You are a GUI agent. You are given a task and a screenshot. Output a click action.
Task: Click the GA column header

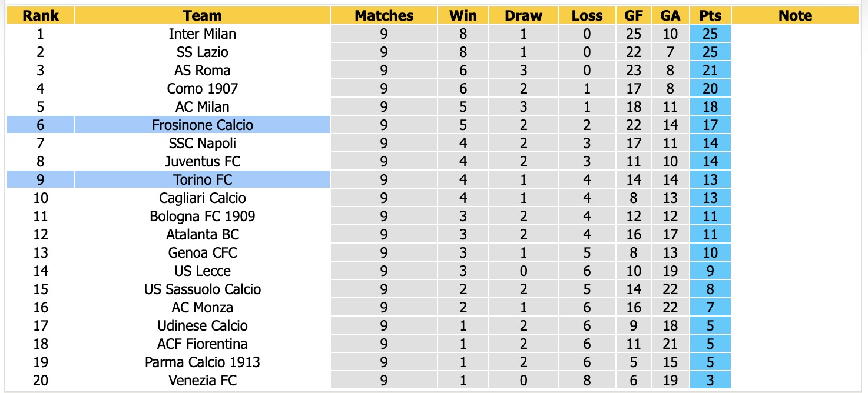tap(670, 16)
